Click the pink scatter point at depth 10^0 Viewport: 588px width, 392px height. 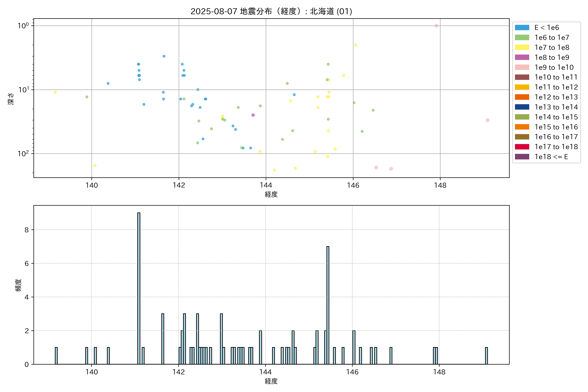[436, 26]
